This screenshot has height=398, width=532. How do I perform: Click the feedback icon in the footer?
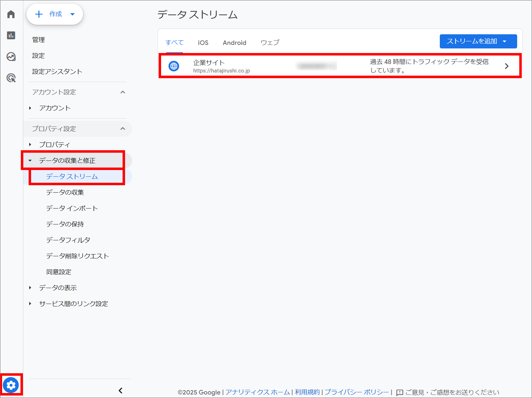(x=400, y=392)
